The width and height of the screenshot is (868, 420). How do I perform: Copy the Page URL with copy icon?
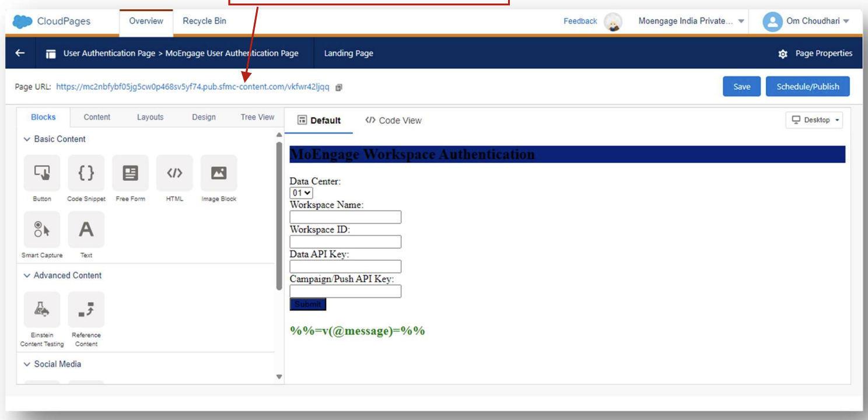(339, 87)
